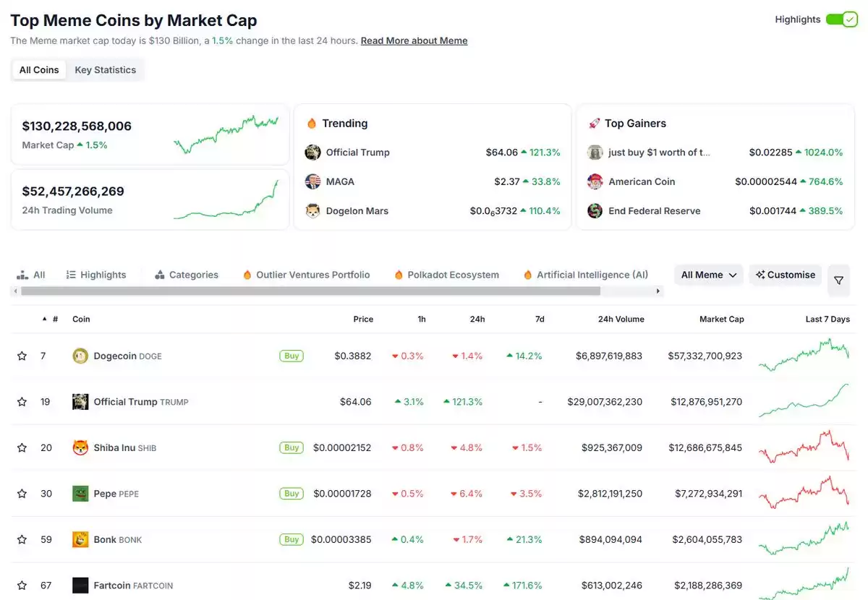Click the category tabs horizontal scrollbar
The height and width of the screenshot is (600, 868).
coord(311,291)
